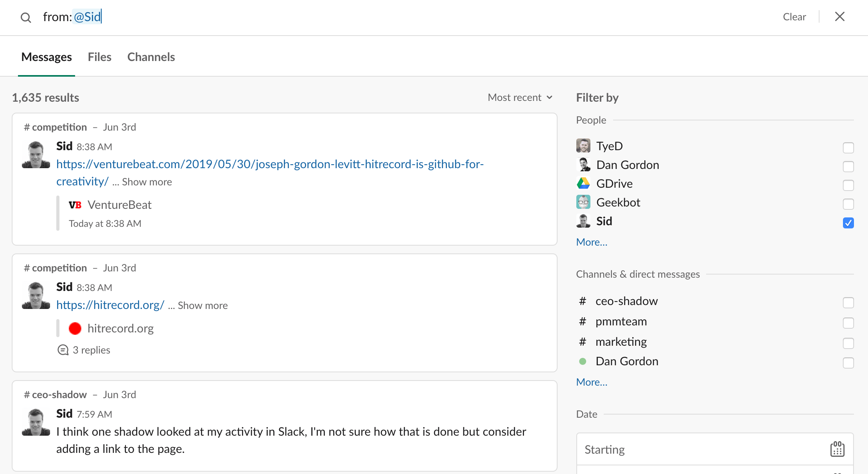
Task: Switch to the Files tab
Action: coord(99,57)
